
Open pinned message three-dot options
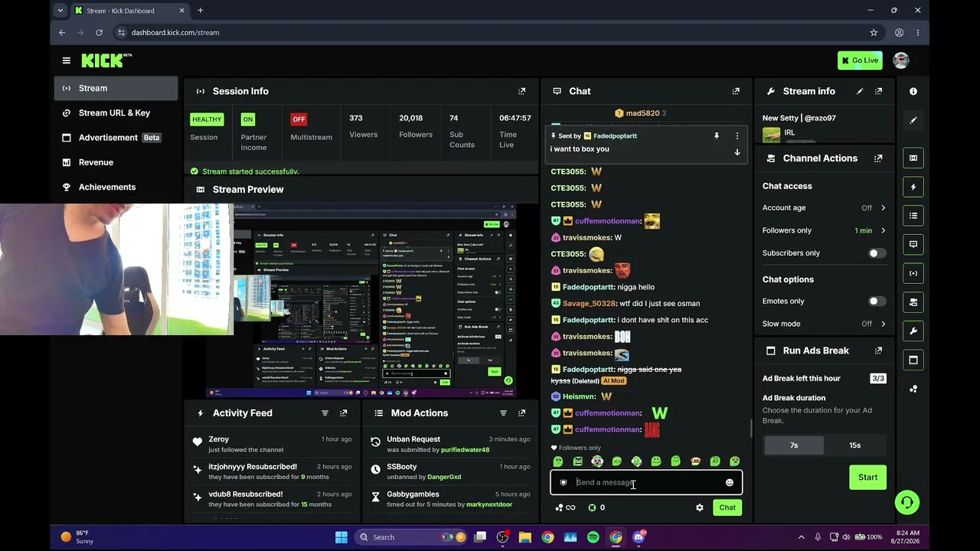737,135
